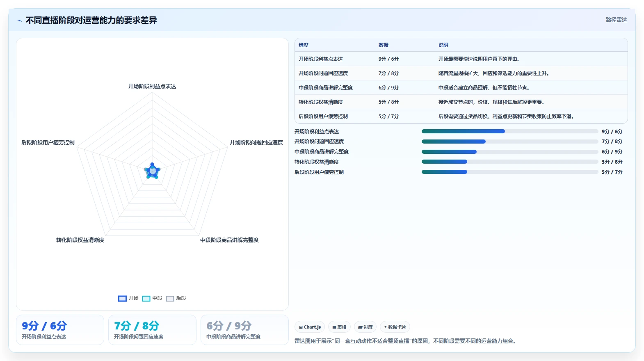
Task: Click the Chart.js tag chip
Action: (310, 327)
